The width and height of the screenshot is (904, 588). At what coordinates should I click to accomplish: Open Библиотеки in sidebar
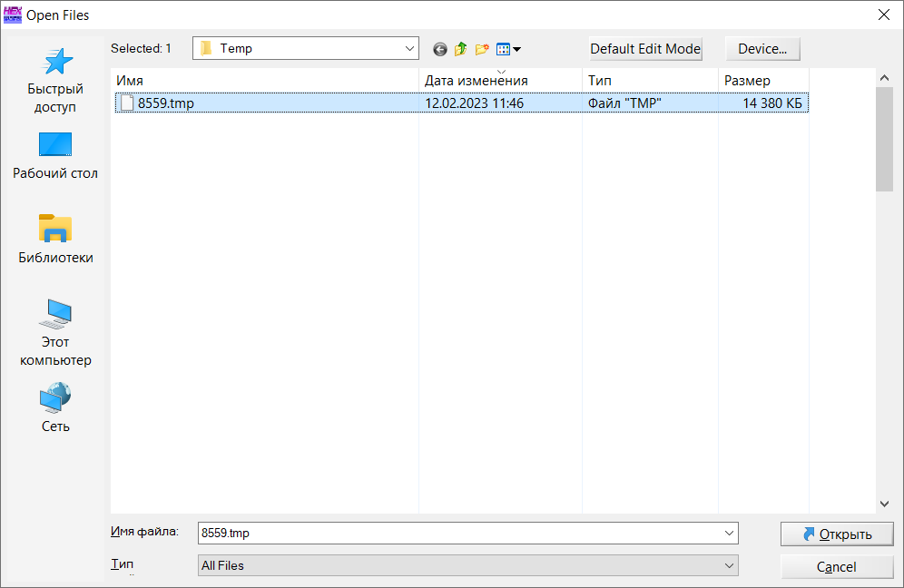pos(55,240)
